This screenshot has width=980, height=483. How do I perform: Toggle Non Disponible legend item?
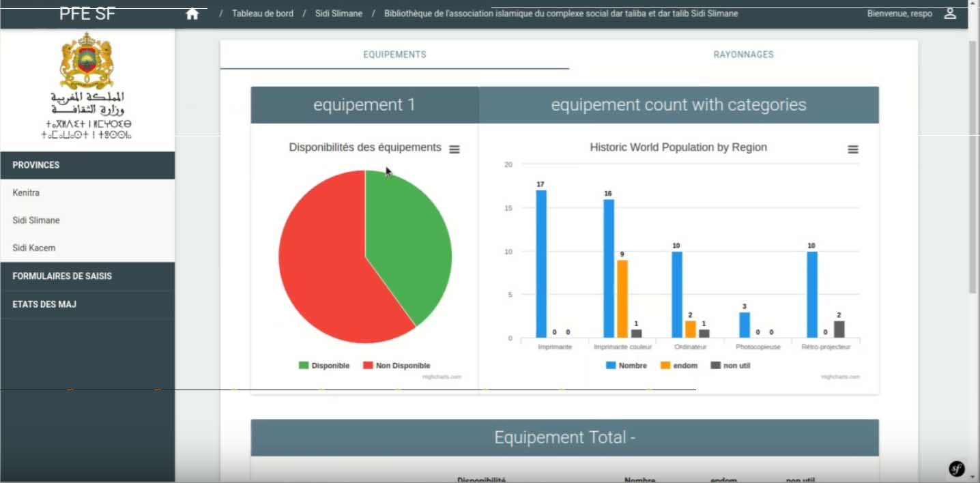[397, 366]
